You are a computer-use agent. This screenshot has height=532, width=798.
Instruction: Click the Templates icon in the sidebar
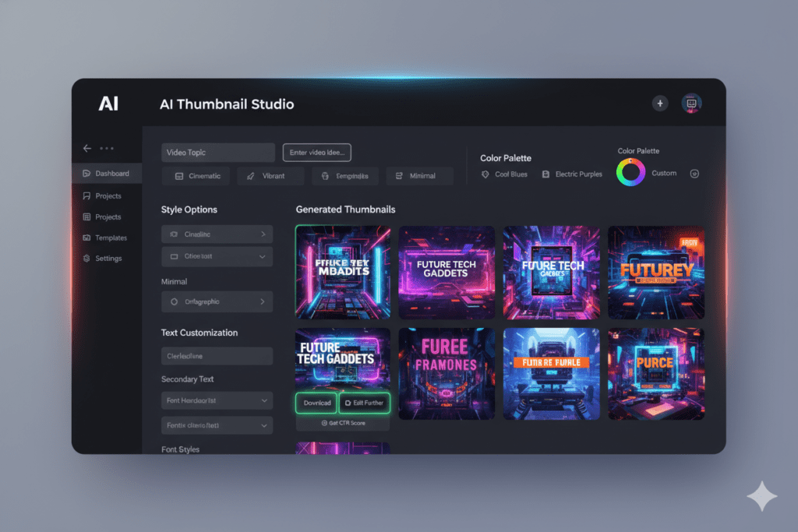pyautogui.click(x=87, y=238)
